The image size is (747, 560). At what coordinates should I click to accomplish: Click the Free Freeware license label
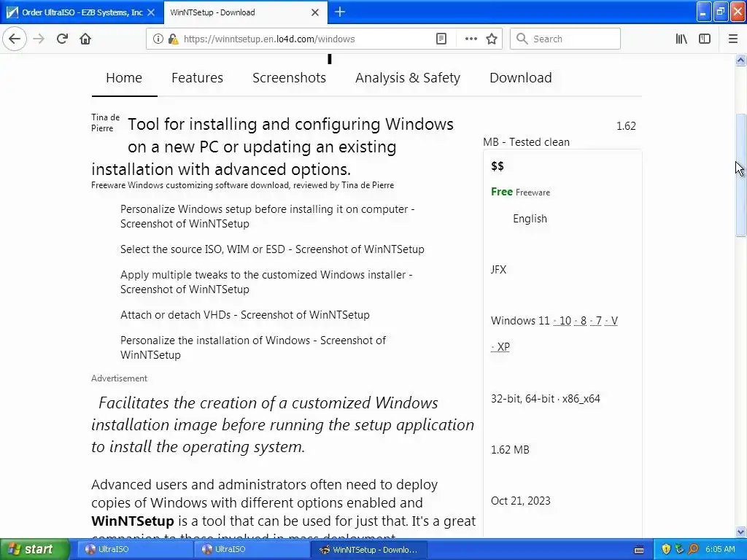(520, 192)
